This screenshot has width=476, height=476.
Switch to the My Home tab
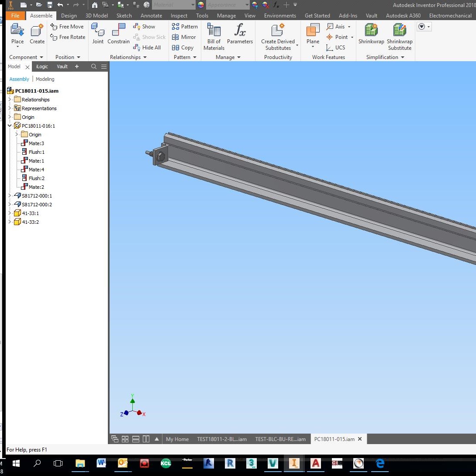pos(177,439)
